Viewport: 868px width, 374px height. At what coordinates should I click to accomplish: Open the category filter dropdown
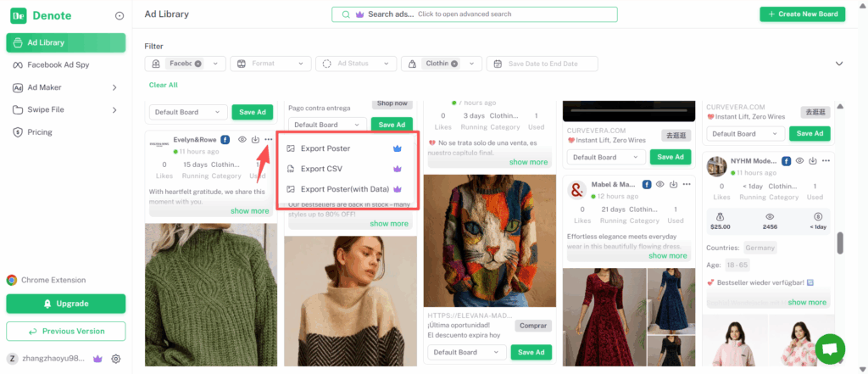471,64
